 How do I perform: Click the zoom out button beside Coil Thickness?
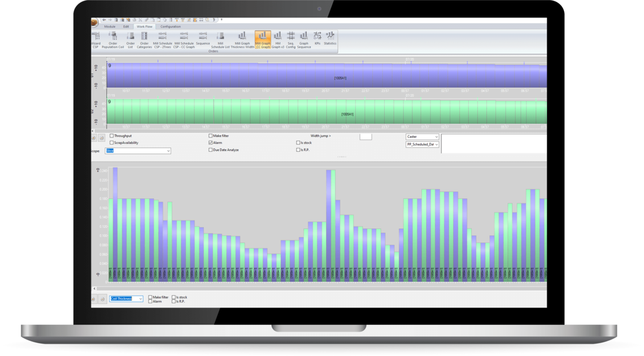click(102, 299)
